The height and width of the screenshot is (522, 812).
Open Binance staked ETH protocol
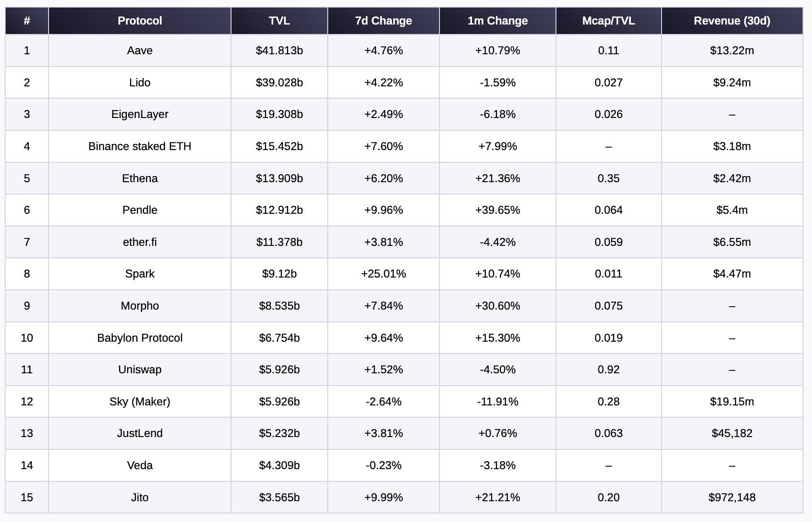point(140,146)
